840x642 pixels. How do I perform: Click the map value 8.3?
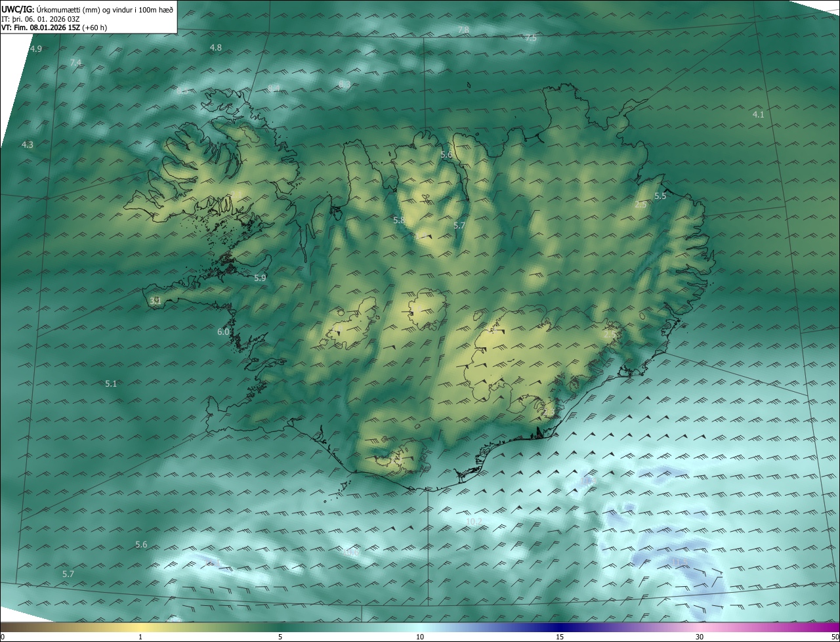345,84
